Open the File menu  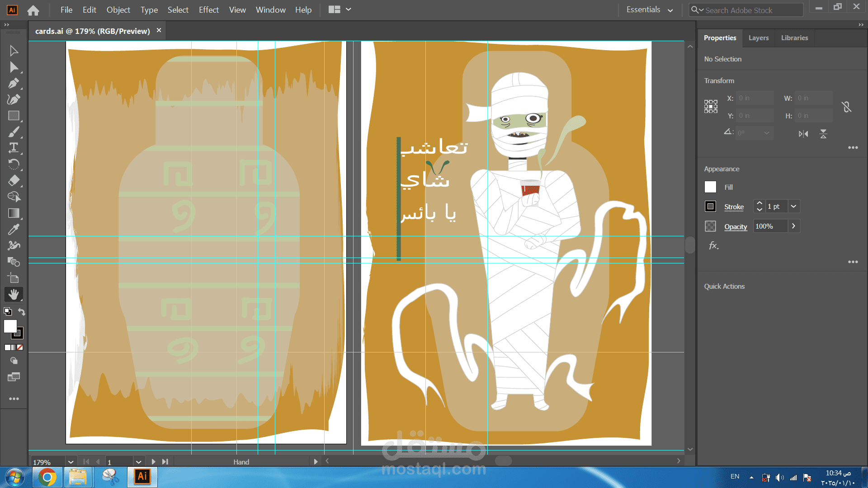(66, 9)
